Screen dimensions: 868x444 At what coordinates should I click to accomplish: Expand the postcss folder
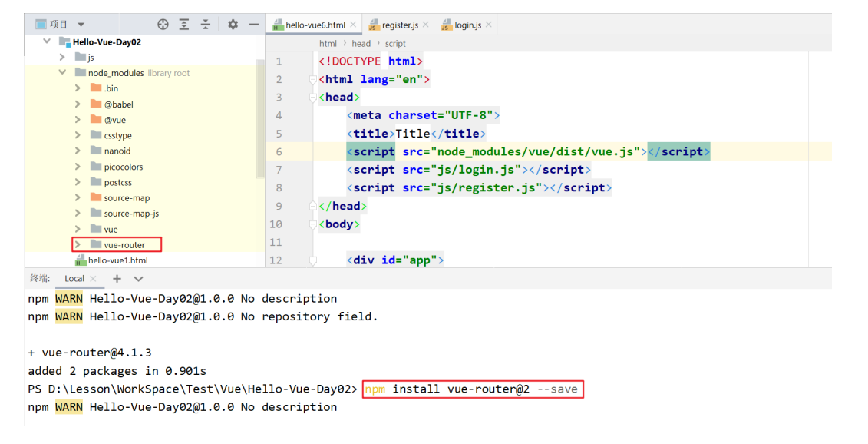click(78, 182)
